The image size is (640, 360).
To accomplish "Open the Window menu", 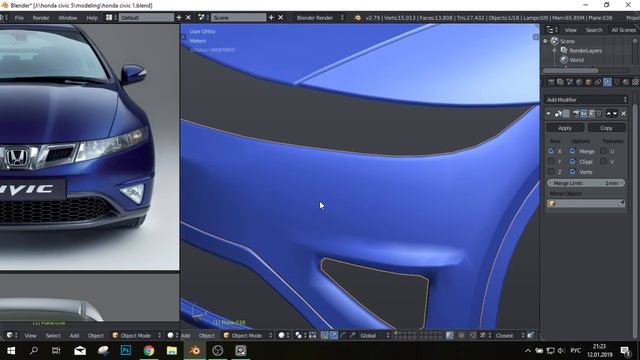I will [x=67, y=18].
